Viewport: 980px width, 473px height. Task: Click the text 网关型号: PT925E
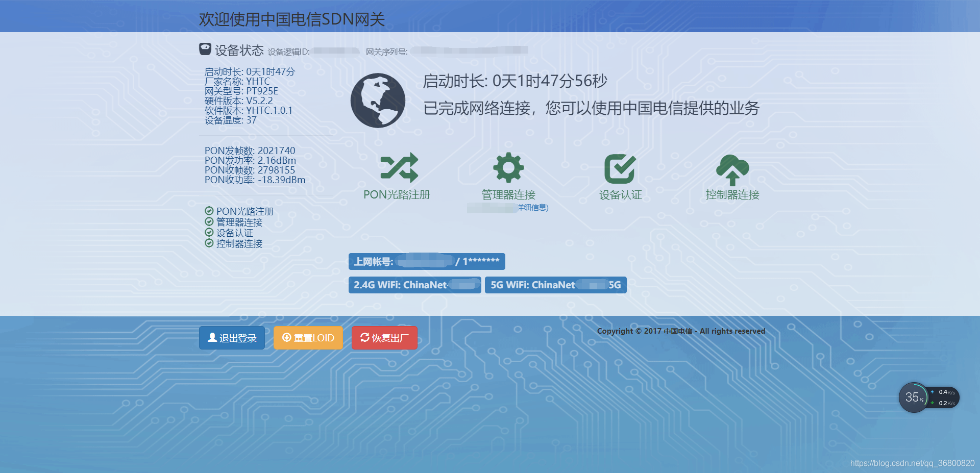241,91
